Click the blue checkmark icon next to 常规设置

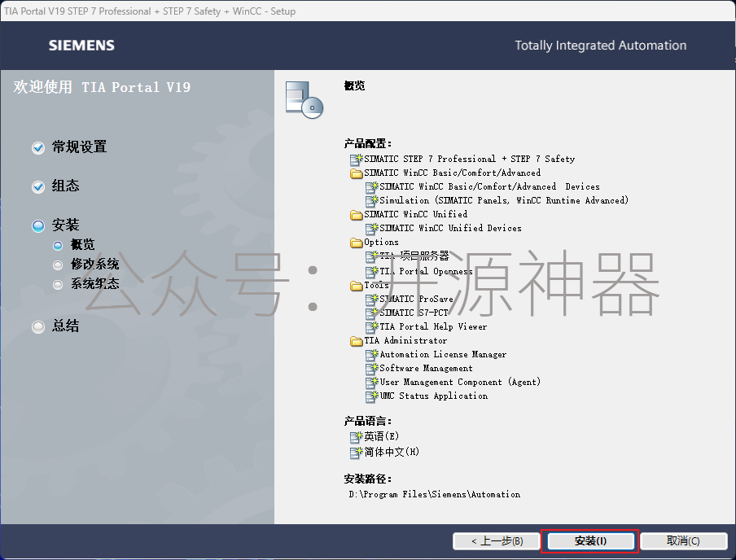tap(38, 148)
